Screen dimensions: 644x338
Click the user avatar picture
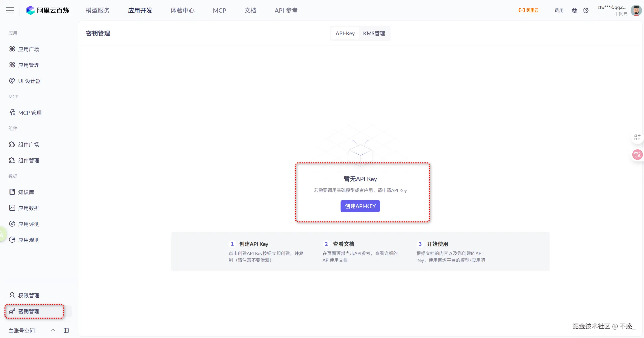[636, 10]
